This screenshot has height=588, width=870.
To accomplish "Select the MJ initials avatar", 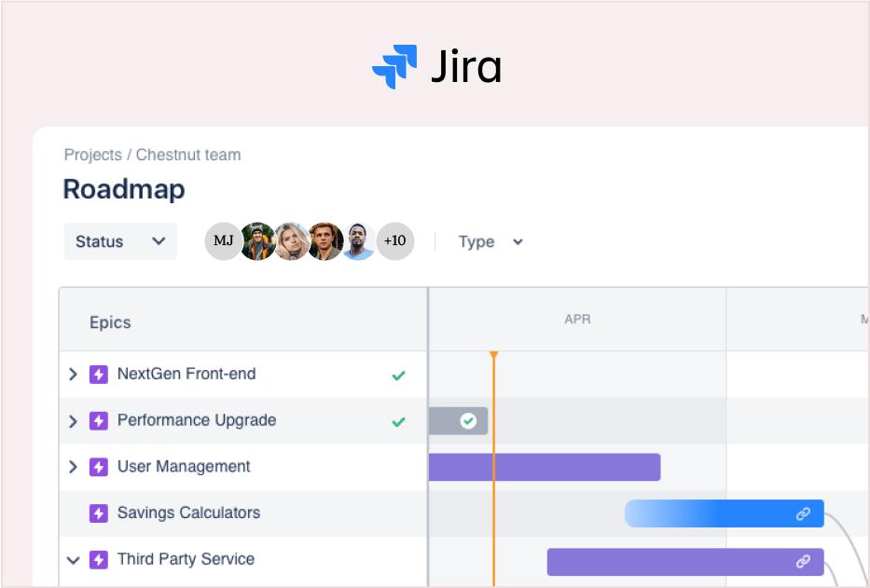I will coord(224,240).
